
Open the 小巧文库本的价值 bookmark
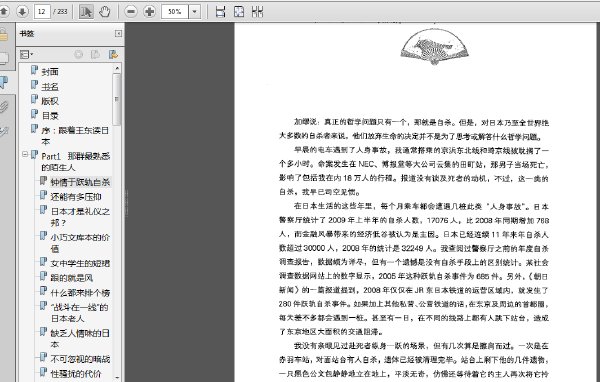(80, 243)
